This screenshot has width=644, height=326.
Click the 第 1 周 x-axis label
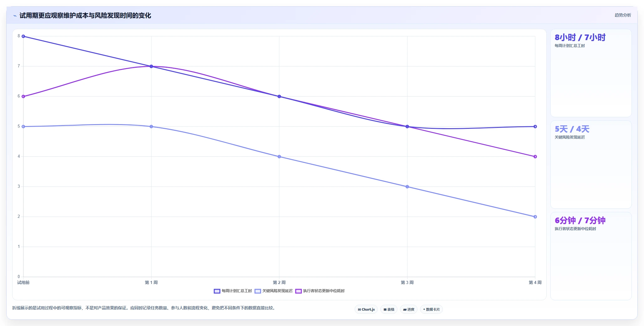[151, 283]
